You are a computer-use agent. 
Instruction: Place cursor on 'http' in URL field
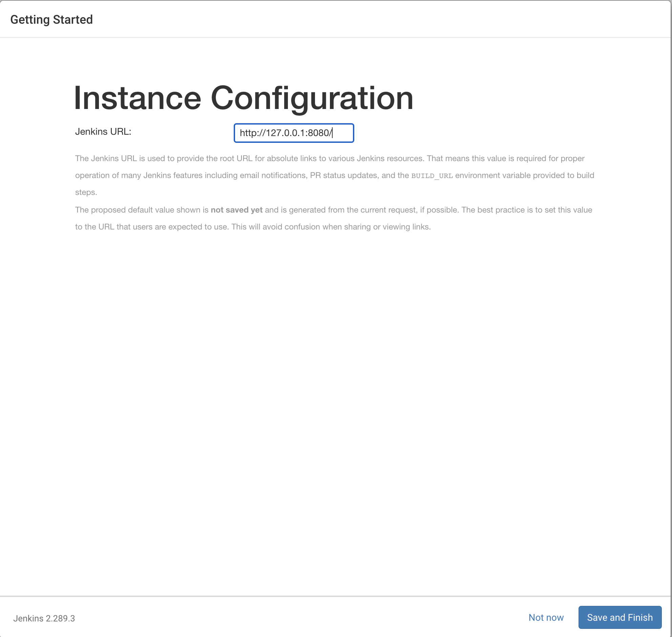[x=247, y=133]
